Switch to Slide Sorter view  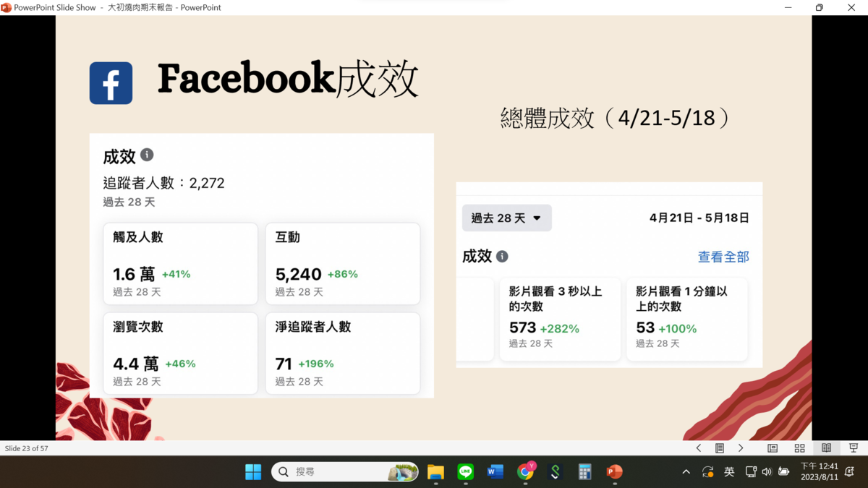pyautogui.click(x=799, y=448)
